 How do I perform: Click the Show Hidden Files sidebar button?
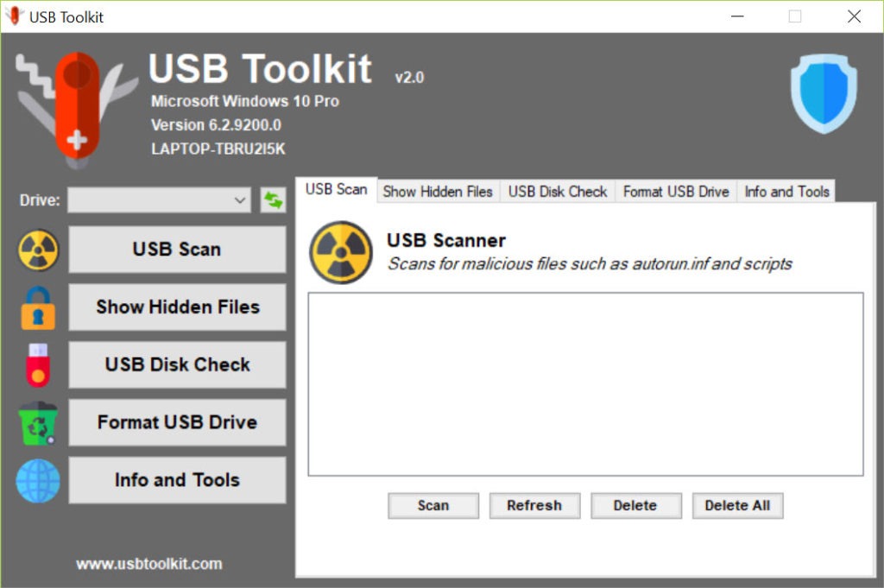pos(177,307)
